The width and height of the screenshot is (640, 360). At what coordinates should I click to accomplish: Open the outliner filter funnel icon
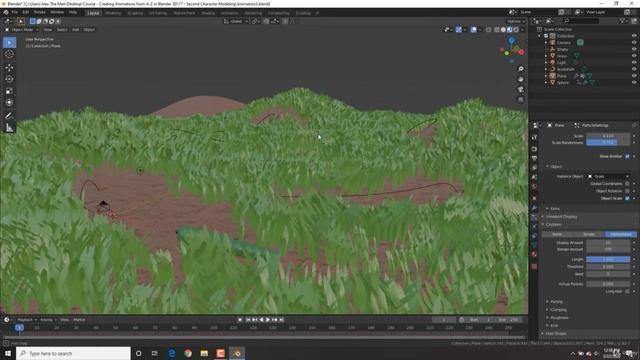tap(622, 21)
